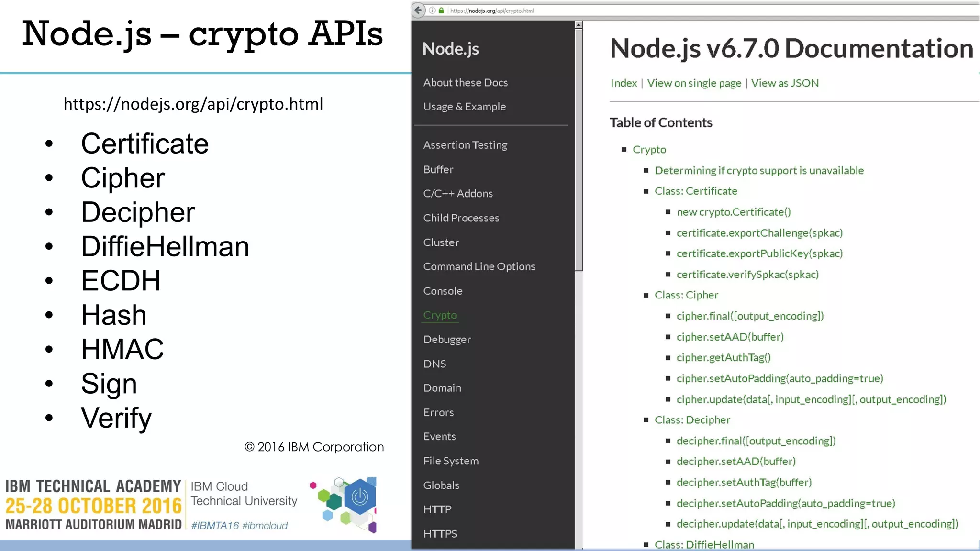The height and width of the screenshot is (551, 980).
Task: Open Assertion Testing docs
Action: pyautogui.click(x=465, y=145)
